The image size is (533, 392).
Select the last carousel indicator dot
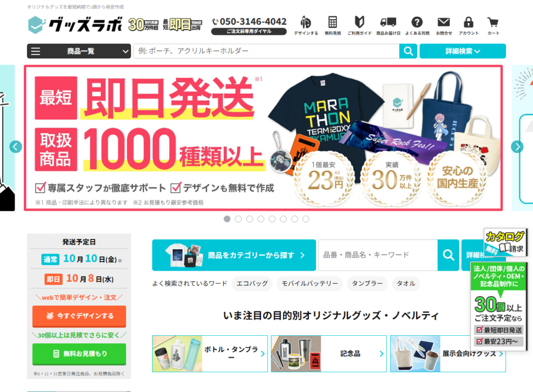pos(306,219)
